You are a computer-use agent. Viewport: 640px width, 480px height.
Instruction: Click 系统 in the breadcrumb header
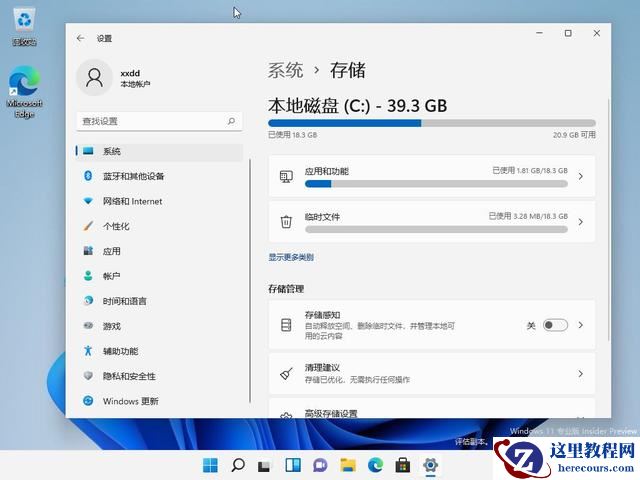[285, 70]
